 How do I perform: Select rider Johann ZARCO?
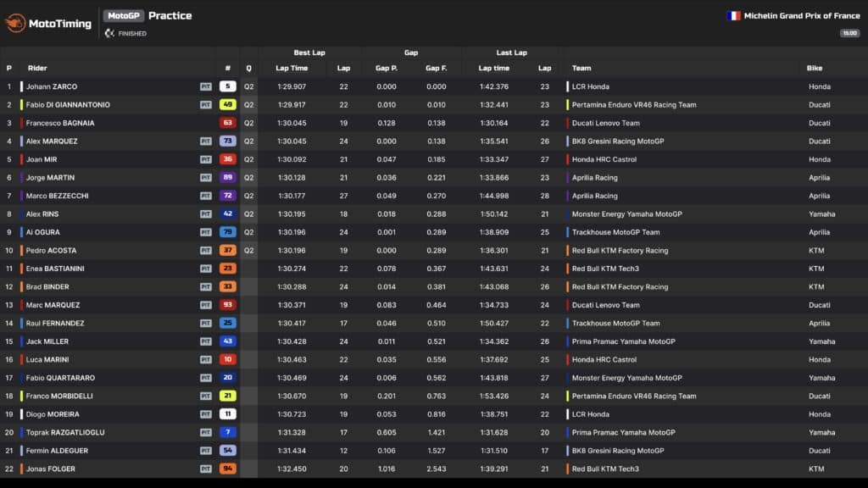pos(52,87)
